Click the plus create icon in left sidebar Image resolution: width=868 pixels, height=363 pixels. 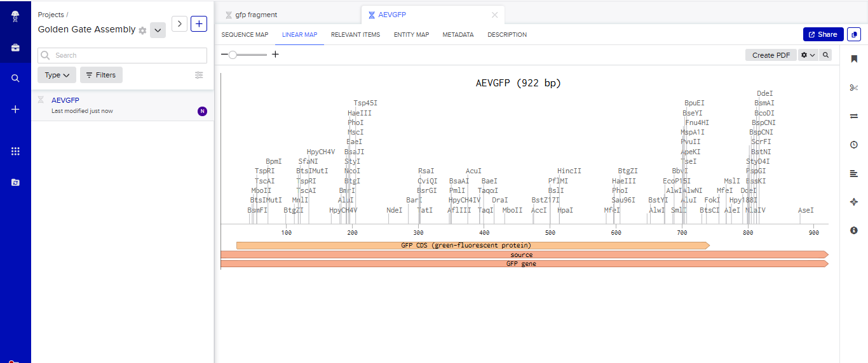point(15,109)
